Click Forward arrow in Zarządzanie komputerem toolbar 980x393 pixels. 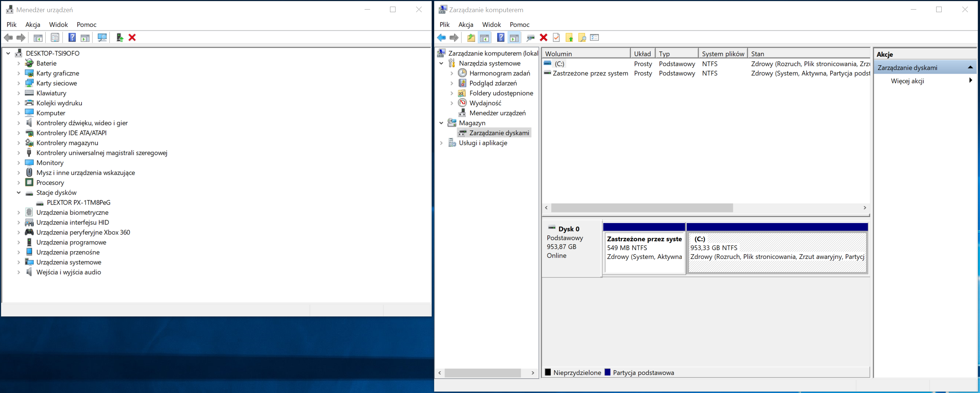pos(454,38)
